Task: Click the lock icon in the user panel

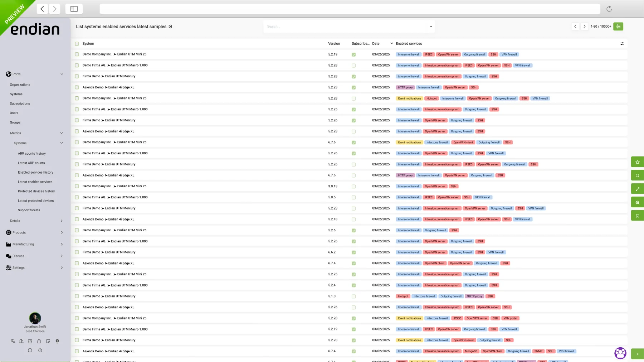Action: [39, 341]
